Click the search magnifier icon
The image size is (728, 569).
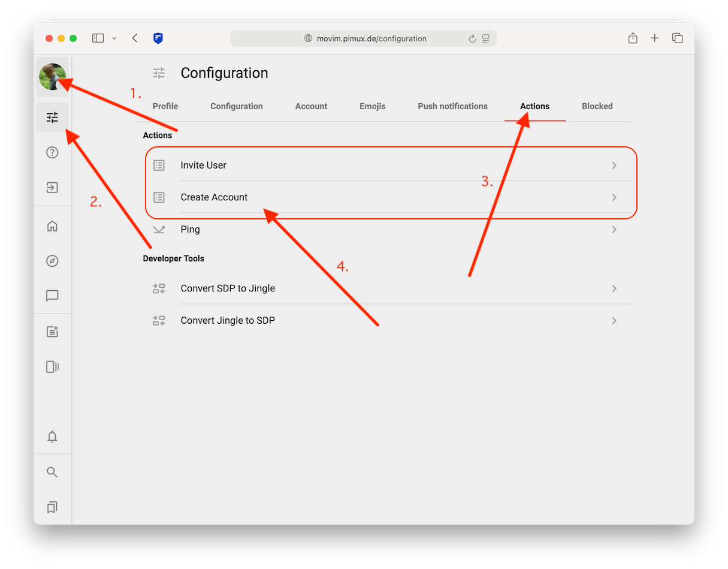click(x=52, y=472)
